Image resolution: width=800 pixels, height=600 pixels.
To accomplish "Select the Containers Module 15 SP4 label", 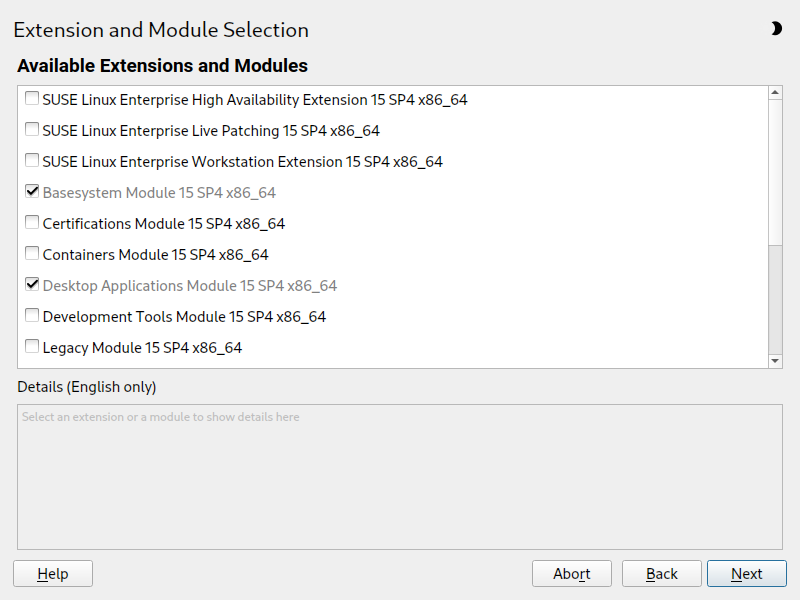I will (155, 255).
